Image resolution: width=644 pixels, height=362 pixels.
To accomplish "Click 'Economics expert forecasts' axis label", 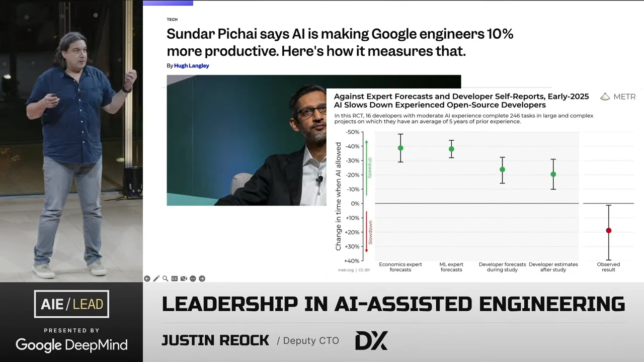I will 400,267.
